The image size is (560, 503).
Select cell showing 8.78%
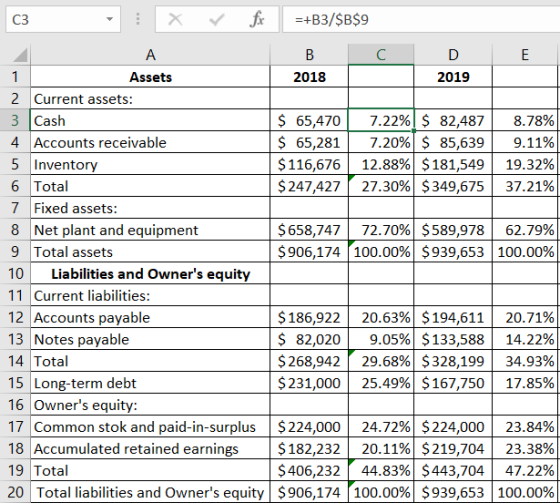(524, 120)
